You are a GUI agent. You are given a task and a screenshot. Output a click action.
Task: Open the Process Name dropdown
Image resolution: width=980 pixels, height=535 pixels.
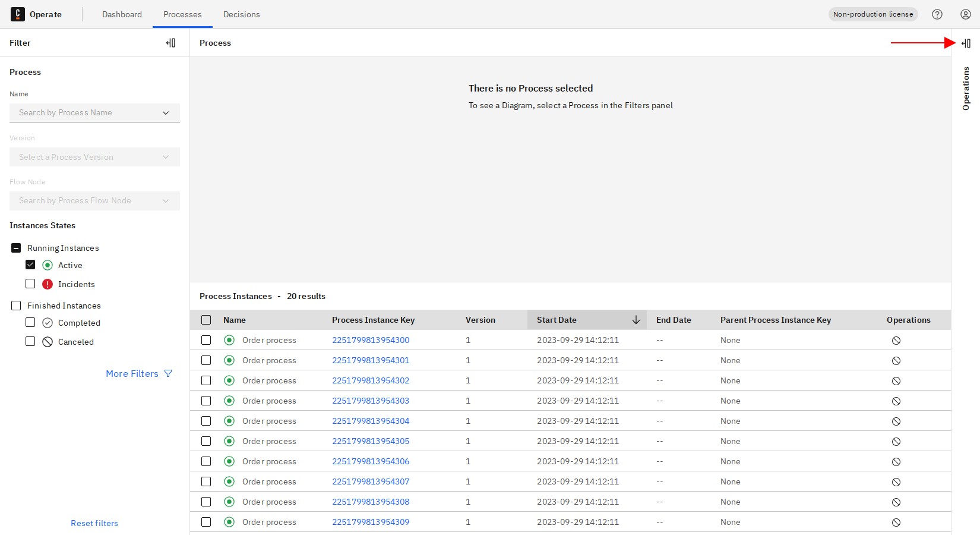(94, 113)
